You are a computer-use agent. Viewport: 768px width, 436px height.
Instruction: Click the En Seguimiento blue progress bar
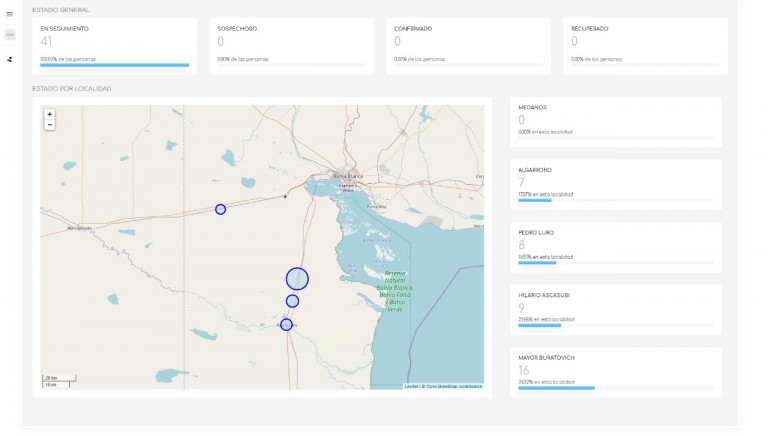pos(114,65)
